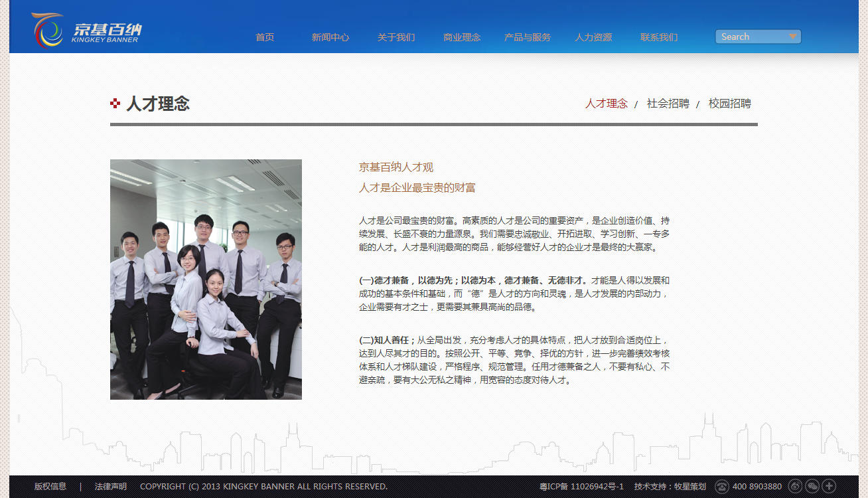Open the Search dropdown arrow
This screenshot has height=498, width=868.
(792, 37)
